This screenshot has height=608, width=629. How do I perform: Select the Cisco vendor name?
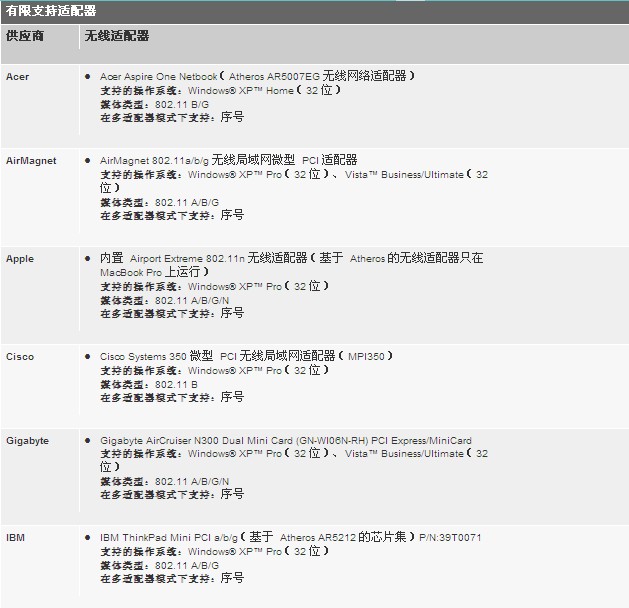point(20,357)
